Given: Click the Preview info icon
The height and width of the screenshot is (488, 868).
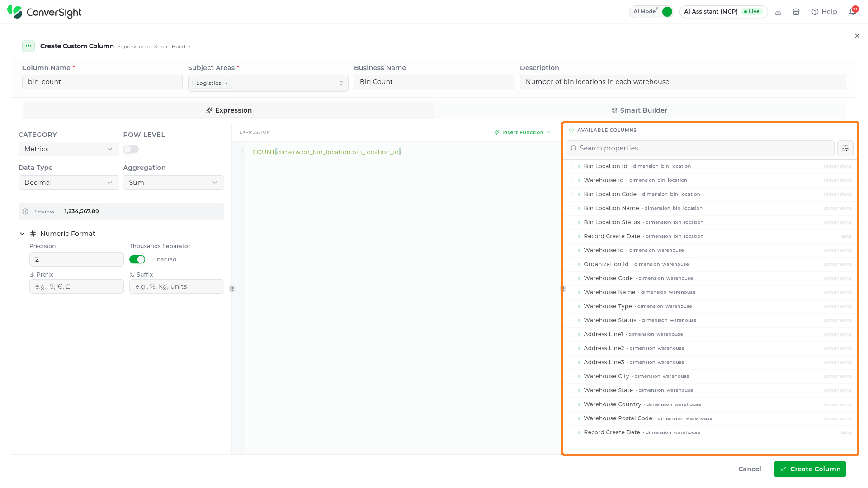Looking at the screenshot, I should 25,211.
